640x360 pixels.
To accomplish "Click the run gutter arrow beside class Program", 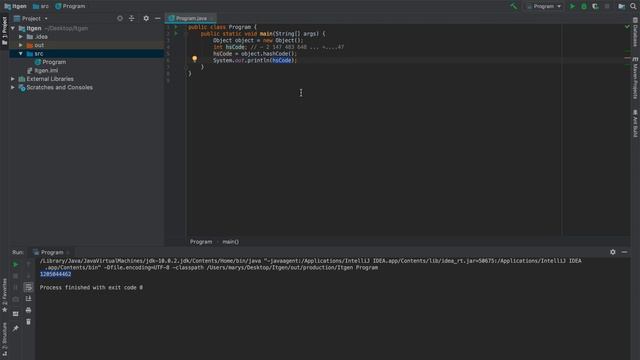I will click(176, 27).
